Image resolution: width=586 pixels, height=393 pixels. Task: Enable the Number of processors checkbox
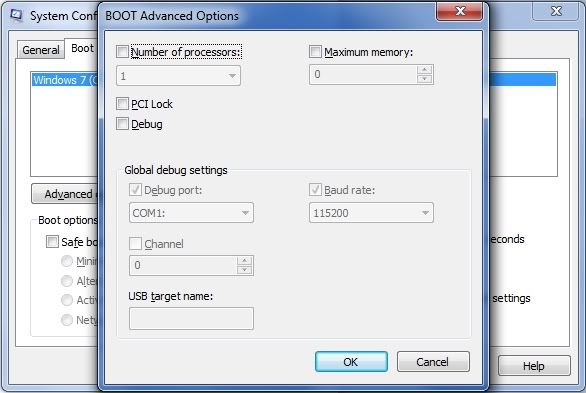(x=122, y=52)
